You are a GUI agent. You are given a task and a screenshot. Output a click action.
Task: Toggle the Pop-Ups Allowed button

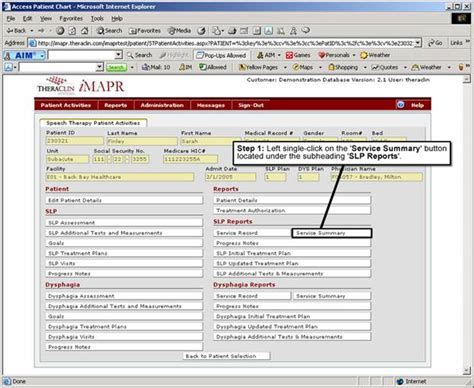point(221,55)
